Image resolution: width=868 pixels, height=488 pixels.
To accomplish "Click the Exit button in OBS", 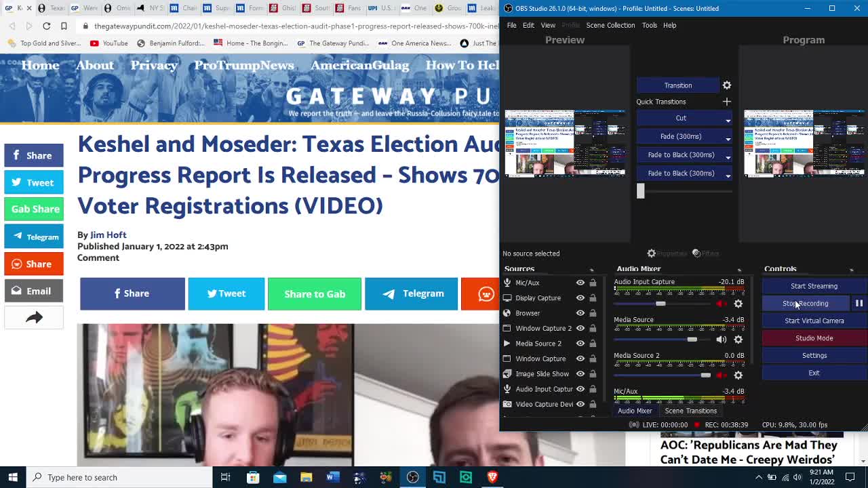I will (814, 373).
